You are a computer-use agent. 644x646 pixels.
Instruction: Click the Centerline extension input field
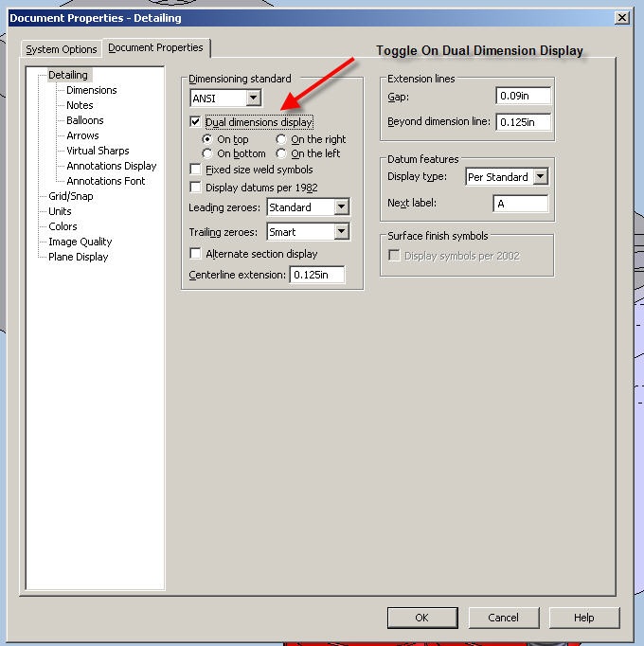(x=317, y=275)
